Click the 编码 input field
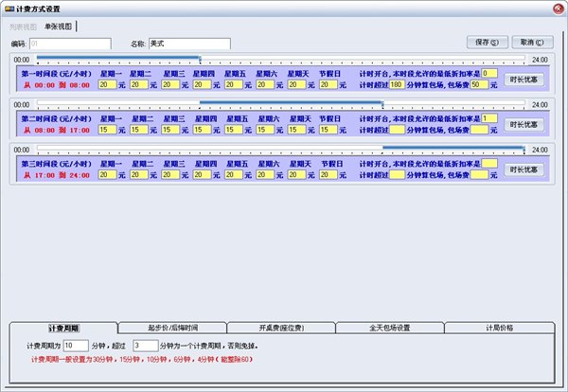The image size is (568, 392). (x=70, y=44)
